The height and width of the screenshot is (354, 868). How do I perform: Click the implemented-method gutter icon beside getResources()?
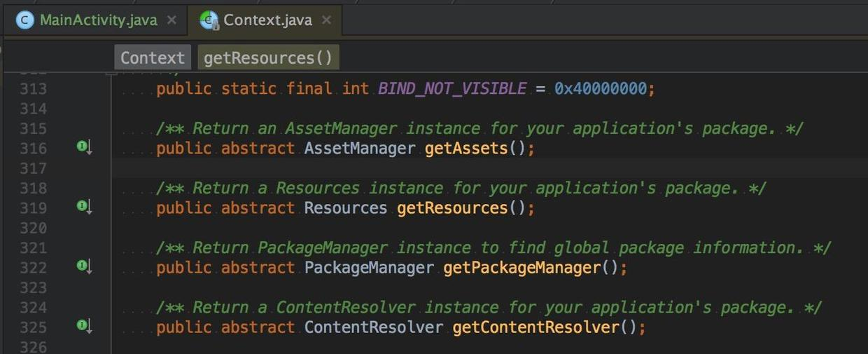[83, 207]
